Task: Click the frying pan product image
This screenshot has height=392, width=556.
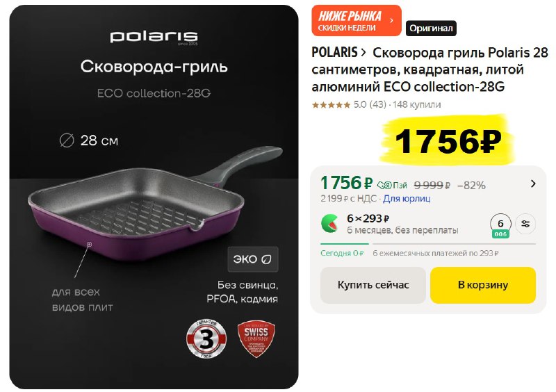Action: pos(155,204)
